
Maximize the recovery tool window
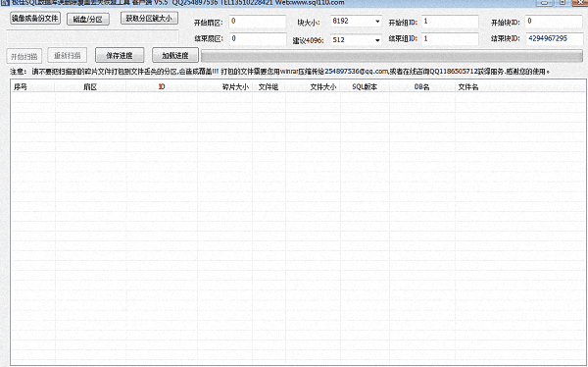coord(563,2)
